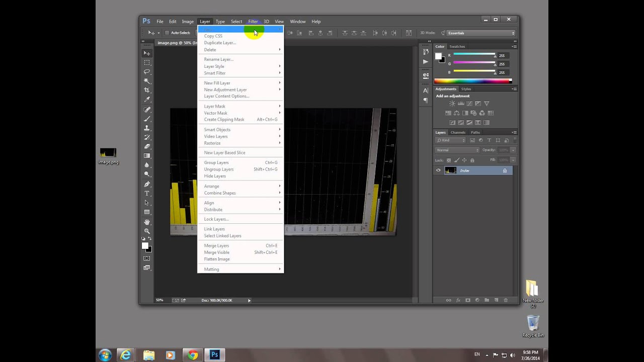Open the Essentials workspace dropdown
Screen dimensions: 644x362
[481, 33]
